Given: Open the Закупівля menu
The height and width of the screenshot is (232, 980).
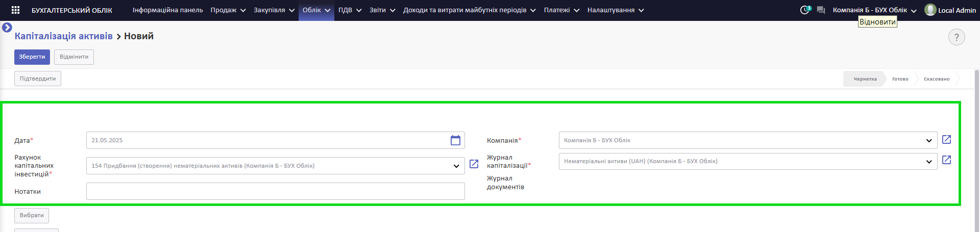Looking at the screenshot, I should pyautogui.click(x=274, y=10).
